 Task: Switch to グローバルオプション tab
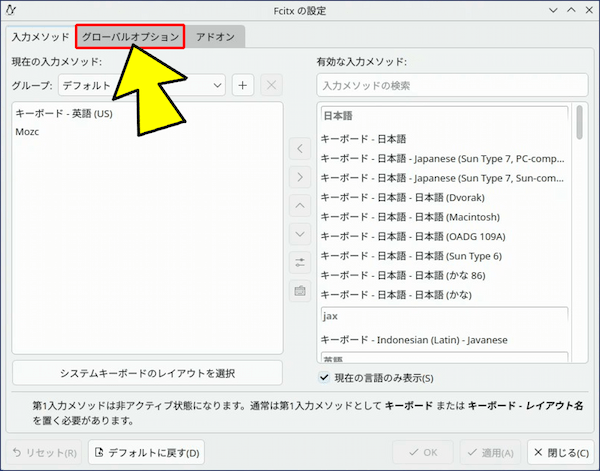click(131, 36)
